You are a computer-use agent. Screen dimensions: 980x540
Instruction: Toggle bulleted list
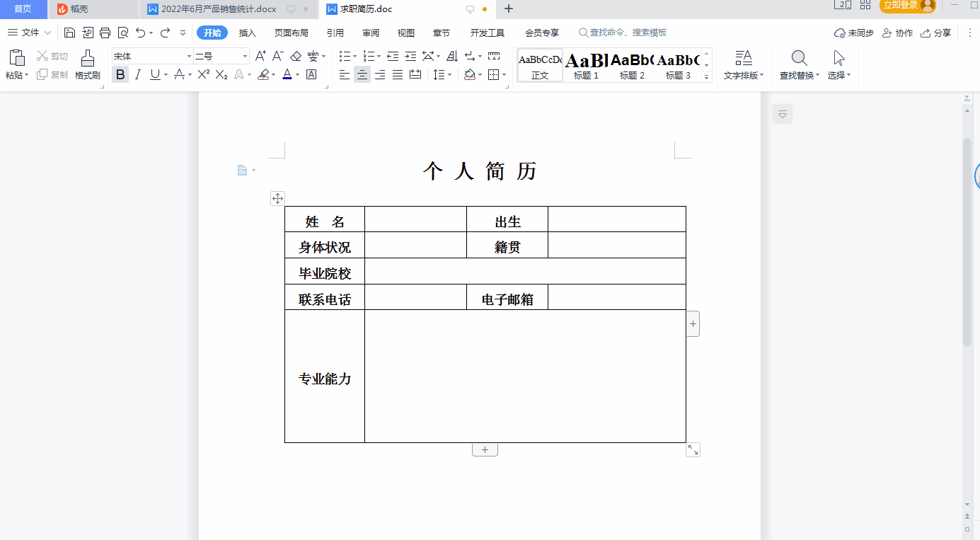pyautogui.click(x=345, y=56)
